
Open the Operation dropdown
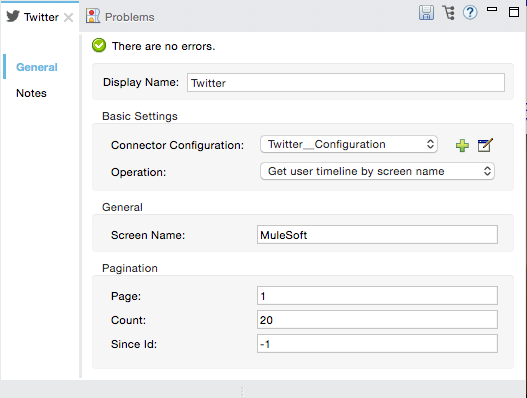pyautogui.click(x=377, y=171)
